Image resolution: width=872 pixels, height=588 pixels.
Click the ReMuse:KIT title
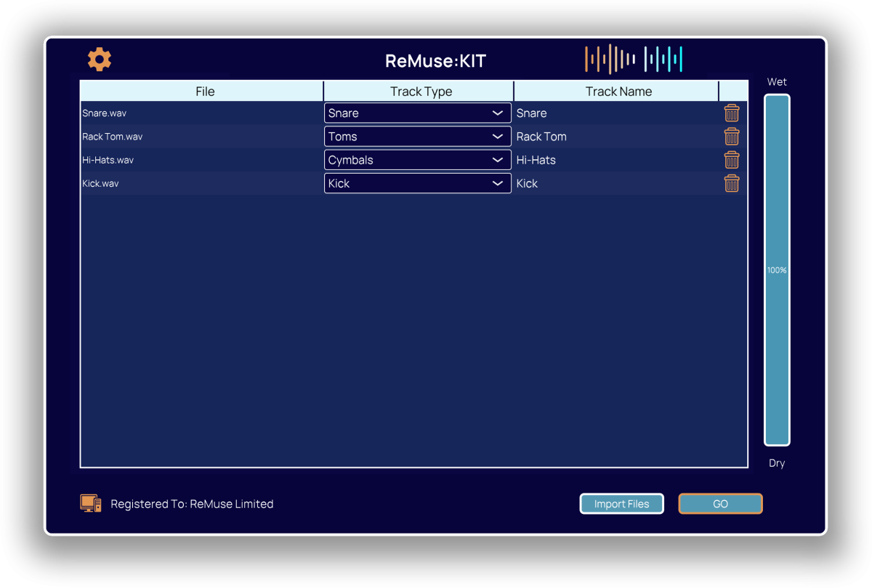pos(435,61)
